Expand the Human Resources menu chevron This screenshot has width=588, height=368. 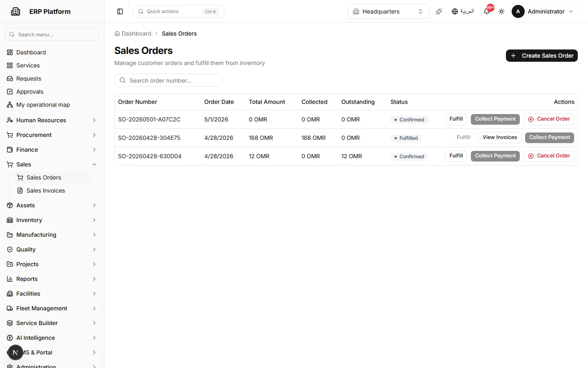pyautogui.click(x=94, y=120)
